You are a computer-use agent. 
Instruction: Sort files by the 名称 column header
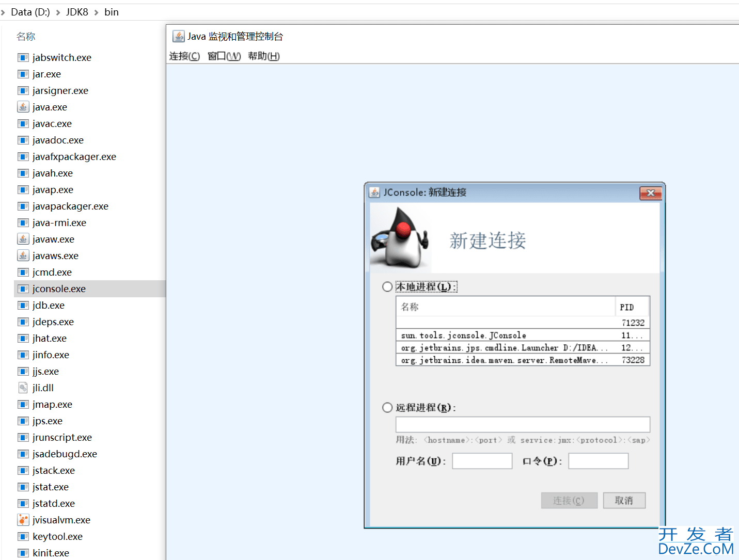tap(26, 37)
